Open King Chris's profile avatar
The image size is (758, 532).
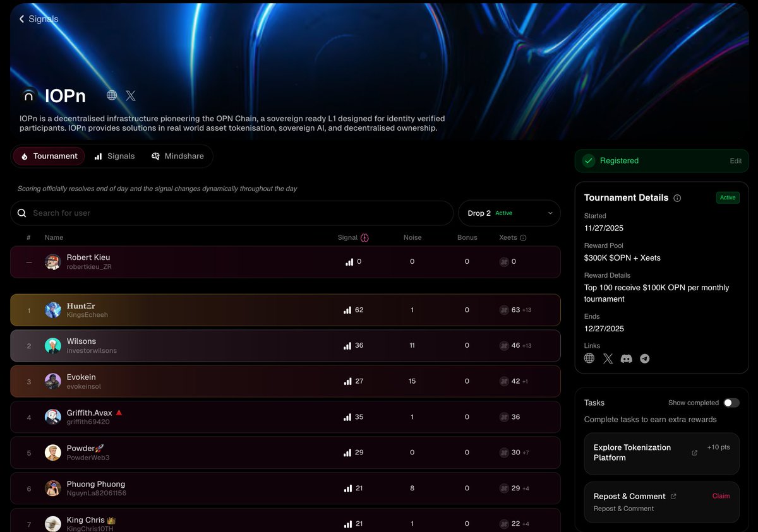point(52,524)
